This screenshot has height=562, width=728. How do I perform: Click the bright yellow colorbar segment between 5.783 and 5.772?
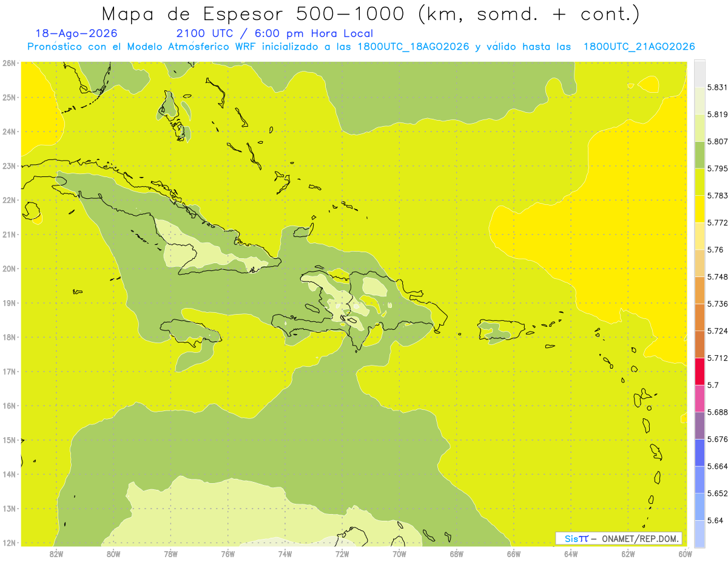[x=699, y=209]
